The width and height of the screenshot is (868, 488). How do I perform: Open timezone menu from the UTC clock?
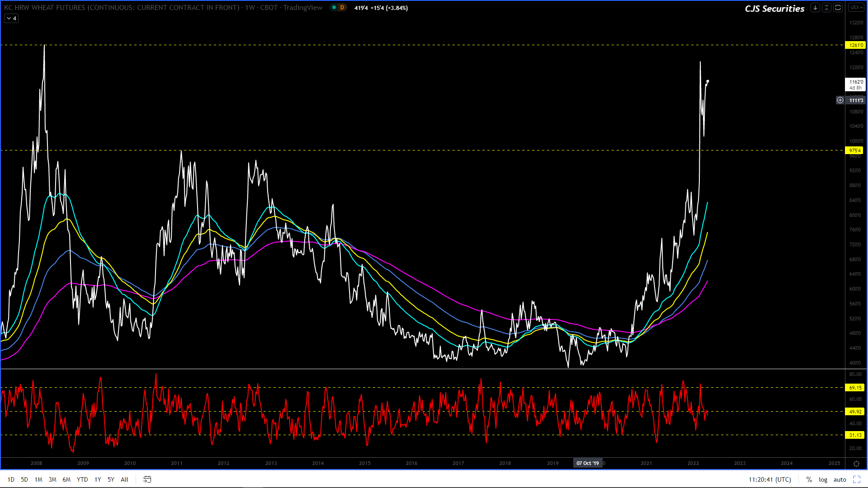(x=769, y=479)
